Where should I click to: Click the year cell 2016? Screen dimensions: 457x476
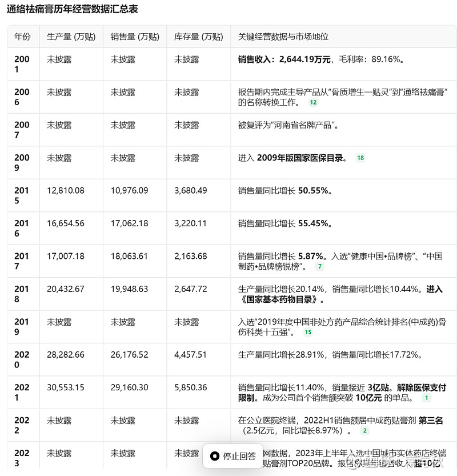[x=22, y=228]
